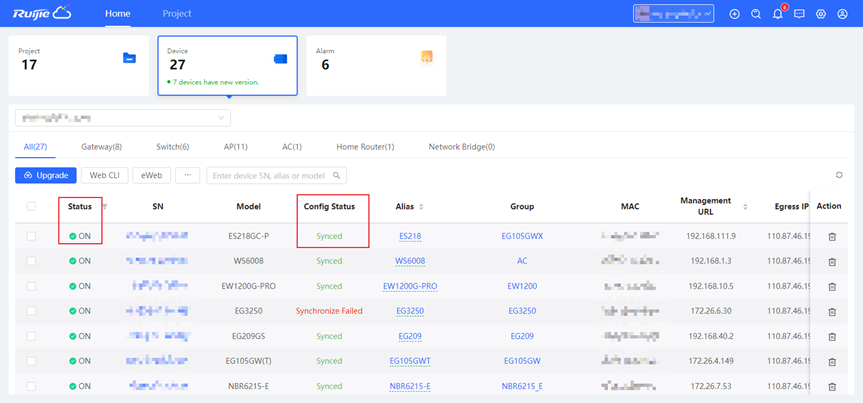Screen dimensions: 863x403
Task: Select the Project 17 summary card
Action: point(79,66)
